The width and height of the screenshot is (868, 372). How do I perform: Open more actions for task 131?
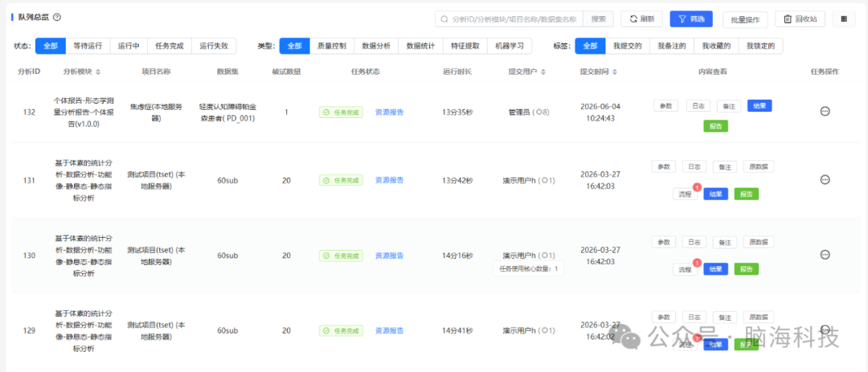(x=825, y=179)
